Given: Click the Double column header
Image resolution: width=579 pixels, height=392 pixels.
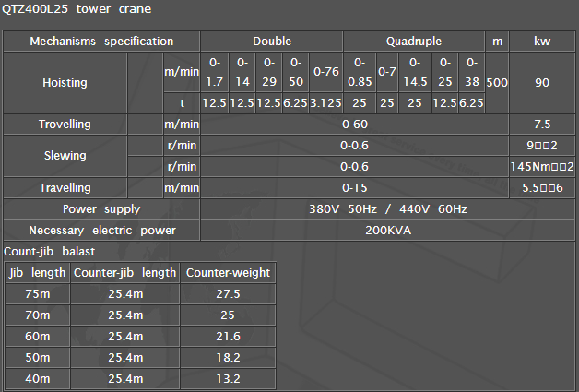Looking at the screenshot, I should 271,42.
